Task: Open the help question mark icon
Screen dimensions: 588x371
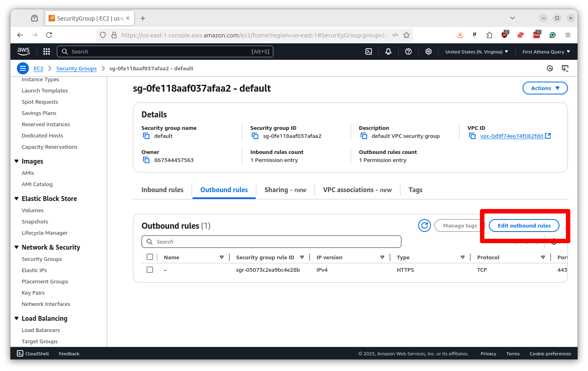Action: pos(408,51)
